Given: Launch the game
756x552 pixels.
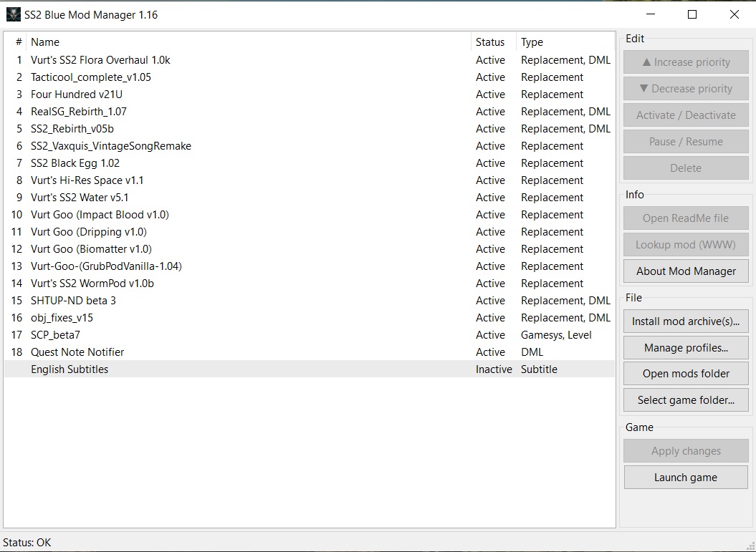Looking at the screenshot, I should click(x=685, y=478).
